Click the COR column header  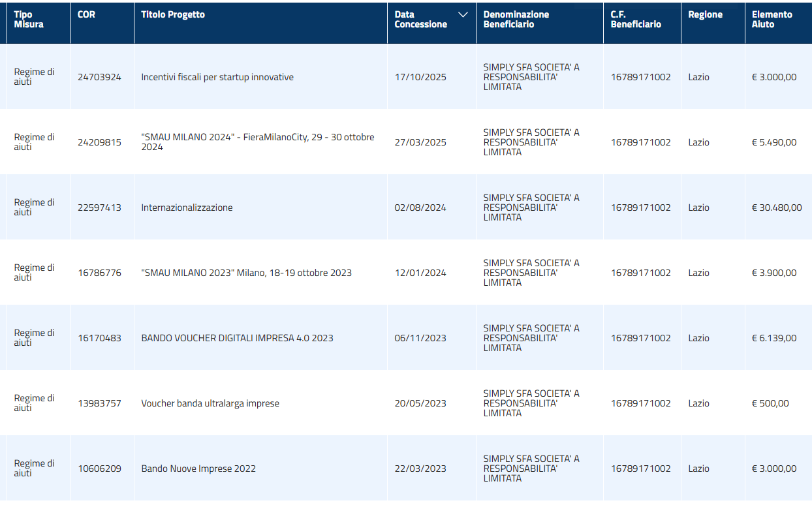(x=86, y=14)
